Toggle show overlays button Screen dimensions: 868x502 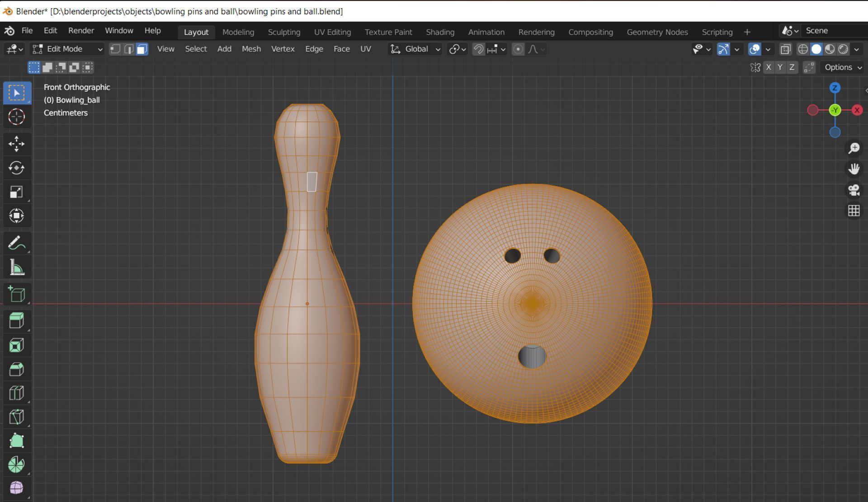755,49
